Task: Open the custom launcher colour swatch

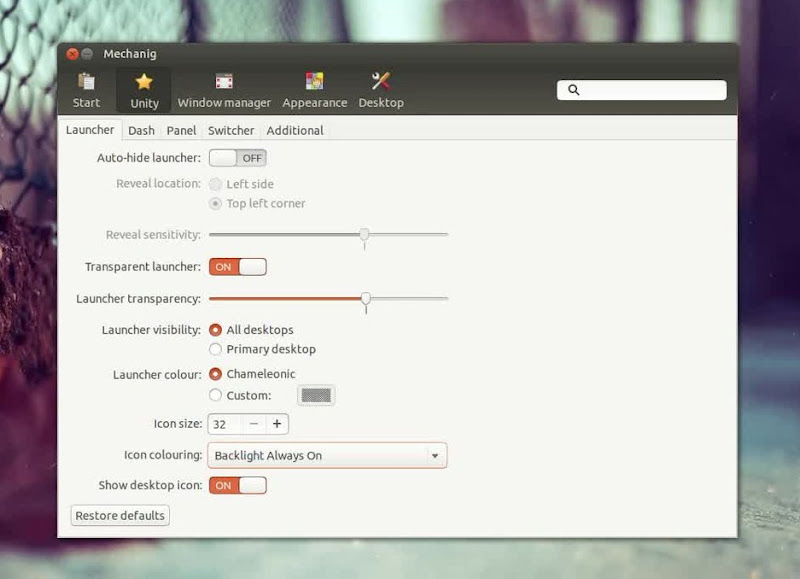Action: pyautogui.click(x=316, y=395)
